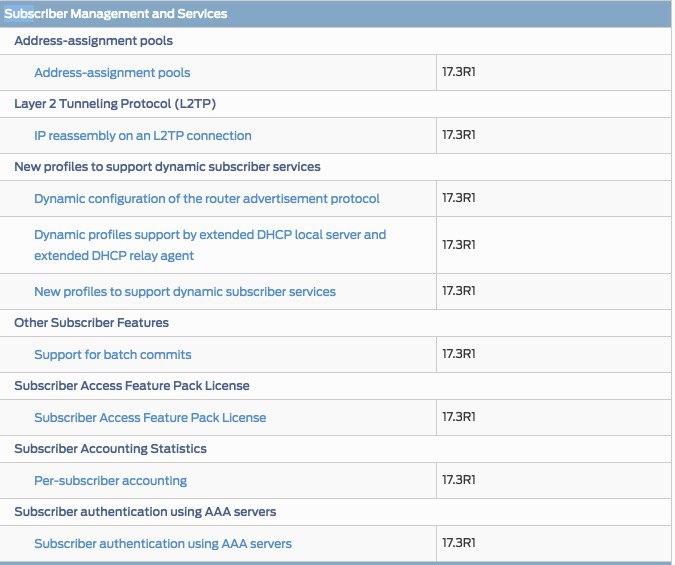
Task: Select New profiles to support dynamic services heading
Action: pos(167,167)
